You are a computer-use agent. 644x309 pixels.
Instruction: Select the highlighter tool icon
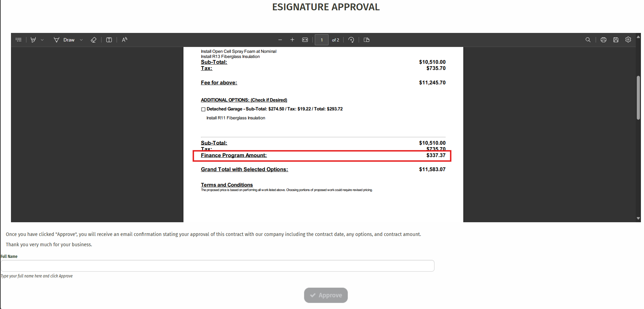tap(33, 40)
